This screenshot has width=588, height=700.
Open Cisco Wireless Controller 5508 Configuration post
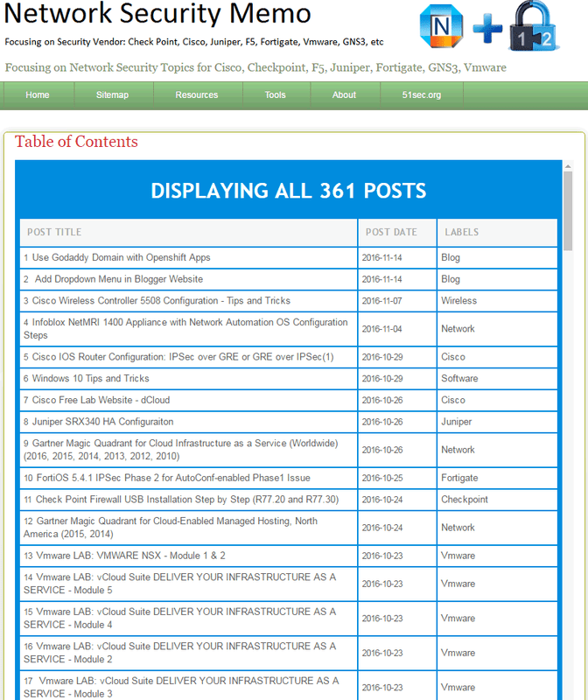[161, 300]
